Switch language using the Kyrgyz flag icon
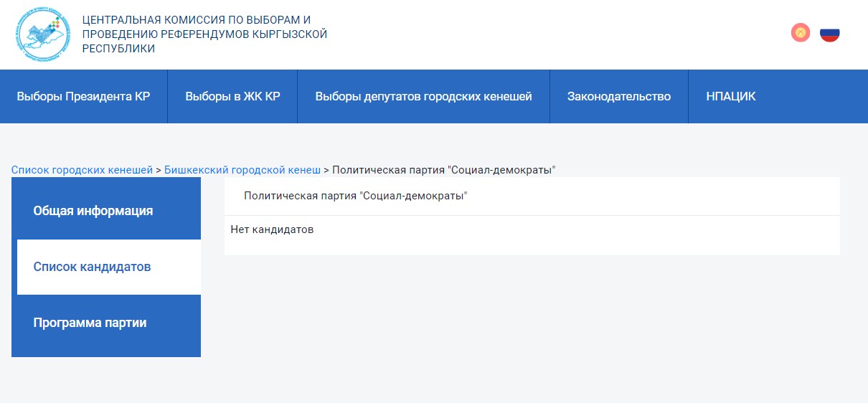 pyautogui.click(x=801, y=33)
